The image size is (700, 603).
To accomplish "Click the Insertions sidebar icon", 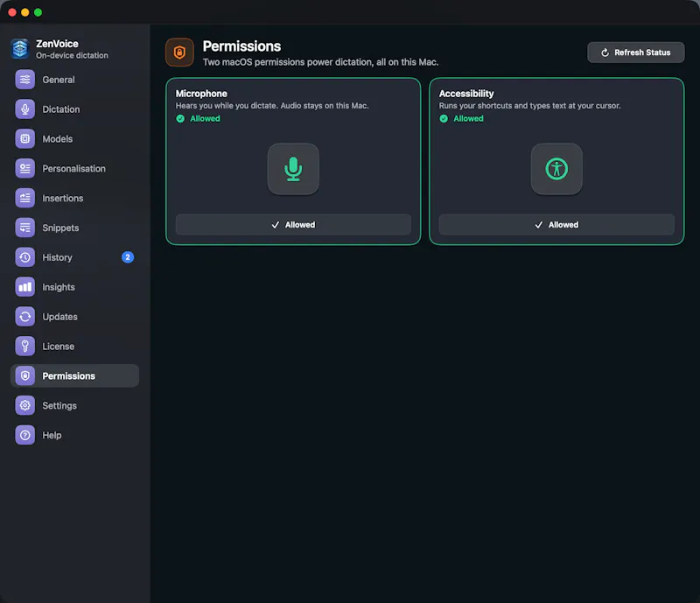I will point(25,198).
